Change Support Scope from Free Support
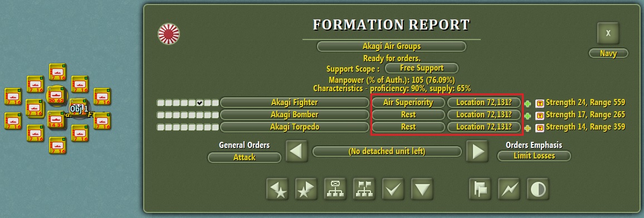 pyautogui.click(x=421, y=68)
